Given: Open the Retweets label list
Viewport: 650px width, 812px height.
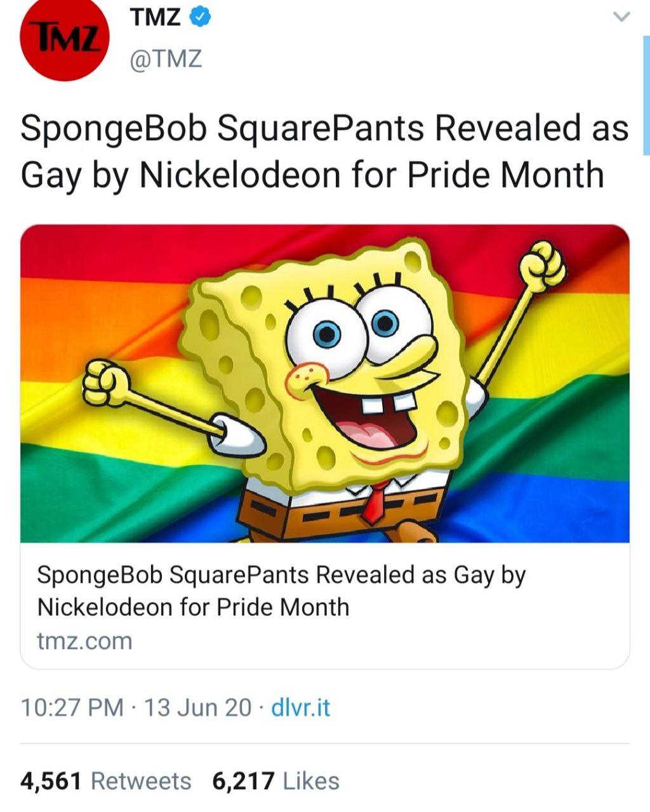Looking at the screenshot, I should (141, 781).
